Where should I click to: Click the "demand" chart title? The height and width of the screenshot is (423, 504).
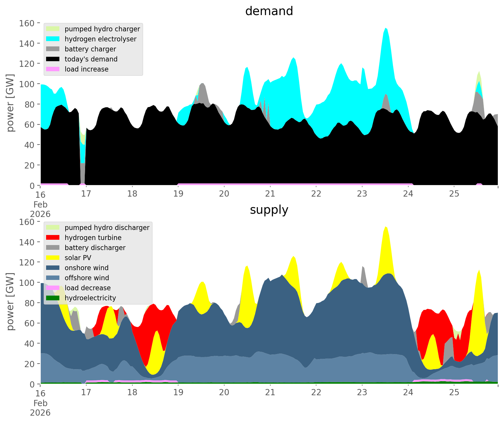tap(269, 11)
